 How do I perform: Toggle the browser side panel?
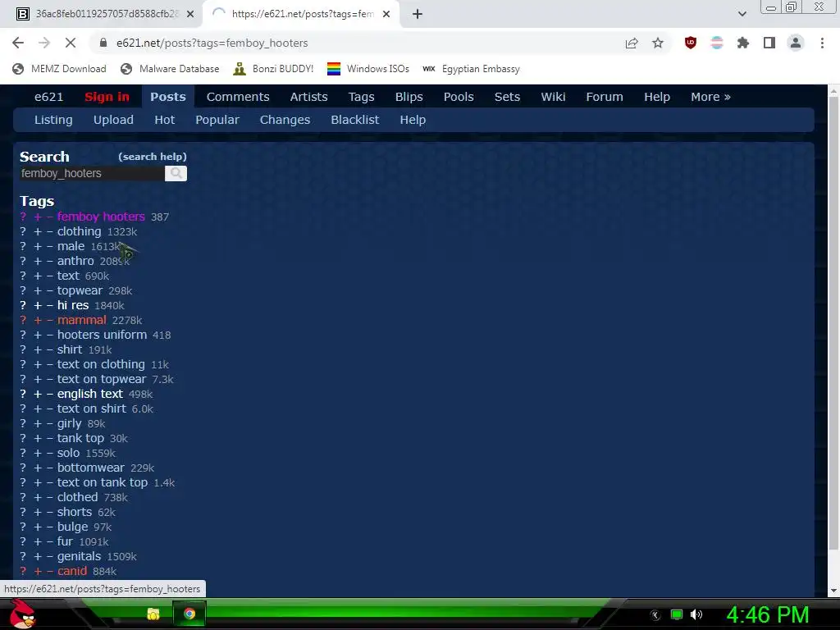[x=769, y=43]
